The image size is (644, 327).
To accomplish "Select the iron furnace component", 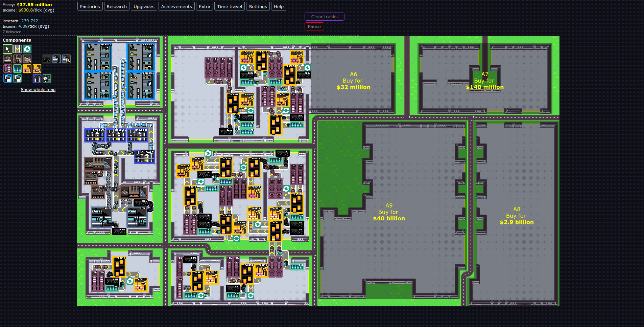I will tap(17, 58).
